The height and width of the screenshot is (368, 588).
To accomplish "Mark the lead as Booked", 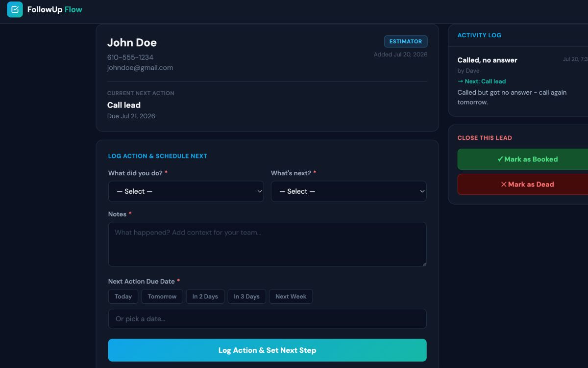I will (523, 159).
